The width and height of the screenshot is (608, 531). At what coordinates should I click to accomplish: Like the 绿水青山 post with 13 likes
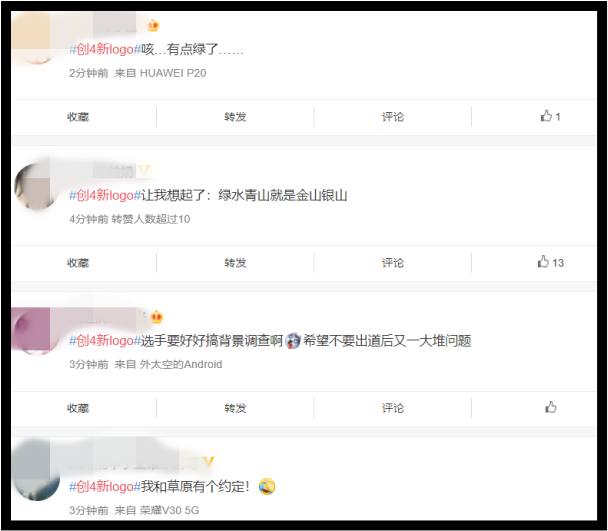(x=550, y=262)
